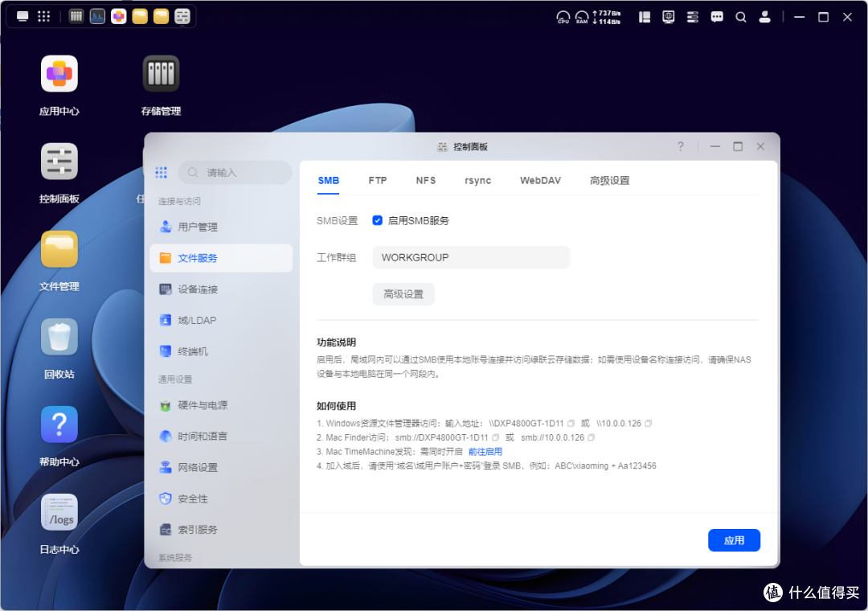
Task: Open 硬件与电源 in the sidebar
Action: (x=221, y=405)
